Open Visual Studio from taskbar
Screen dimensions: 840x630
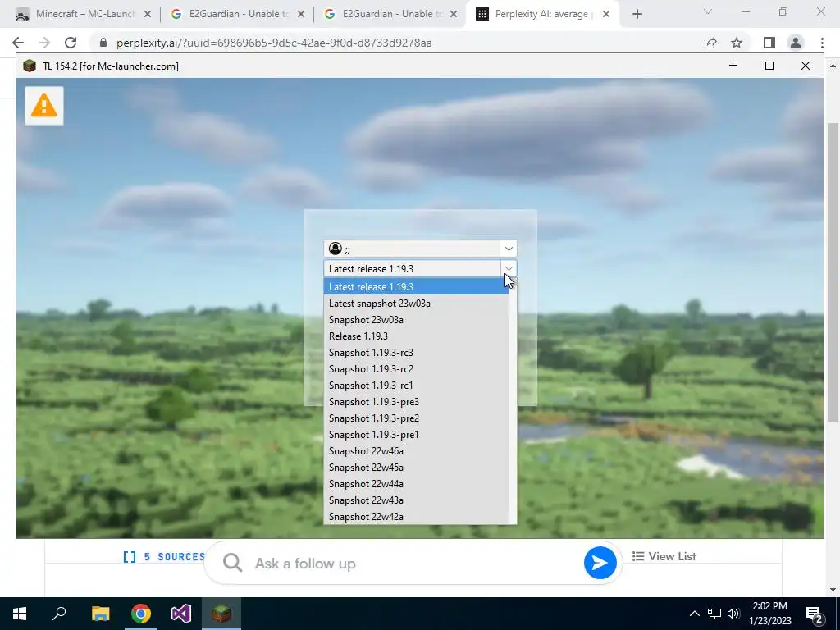(x=181, y=614)
